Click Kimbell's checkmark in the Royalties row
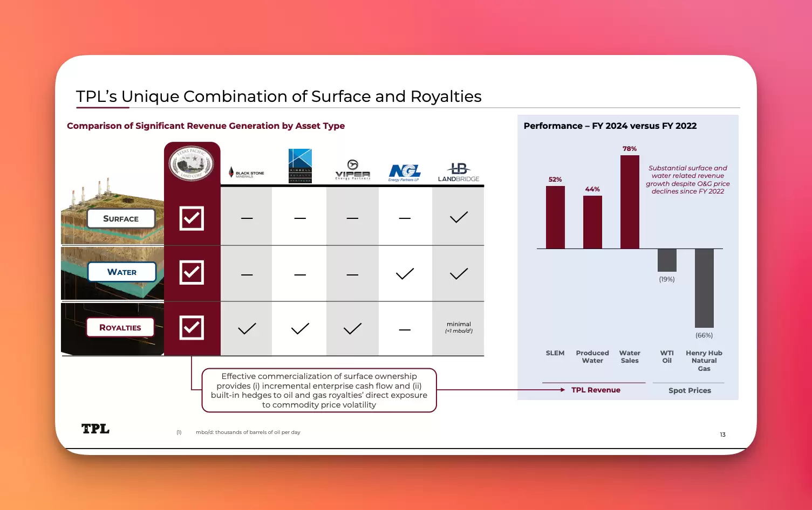This screenshot has height=510, width=812. pos(300,329)
